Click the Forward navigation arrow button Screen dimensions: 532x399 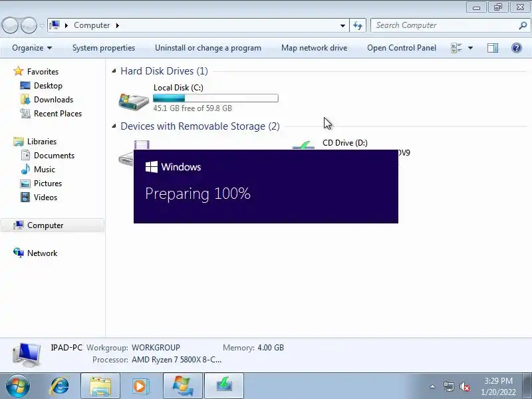[x=29, y=25]
